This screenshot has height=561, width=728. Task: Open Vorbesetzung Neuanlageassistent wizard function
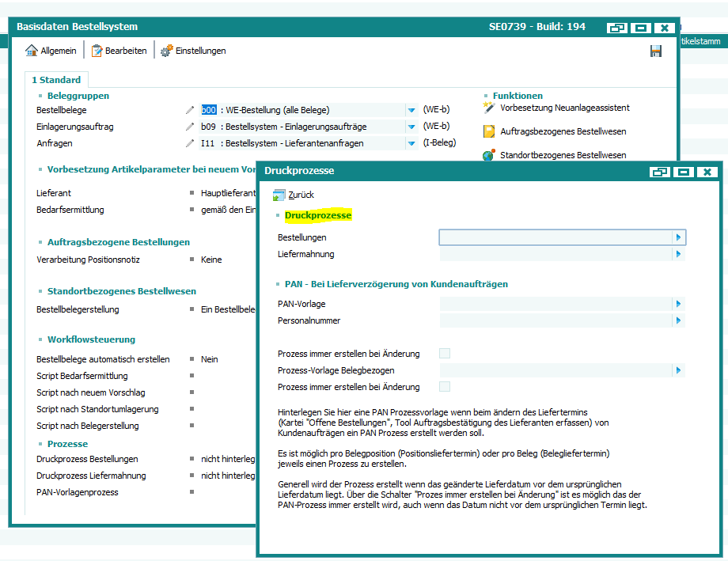[488, 108]
